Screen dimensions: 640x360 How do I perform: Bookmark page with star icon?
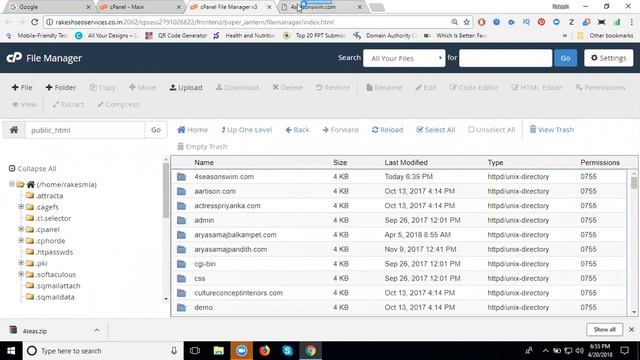pos(467,22)
